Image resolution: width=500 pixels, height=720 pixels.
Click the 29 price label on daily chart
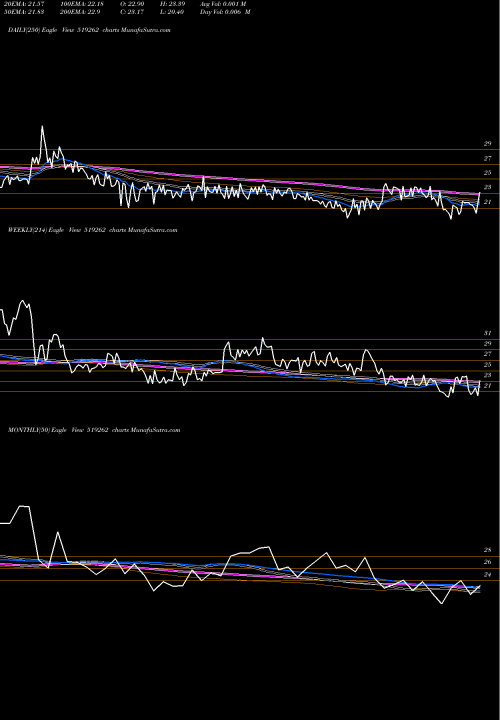(x=488, y=144)
